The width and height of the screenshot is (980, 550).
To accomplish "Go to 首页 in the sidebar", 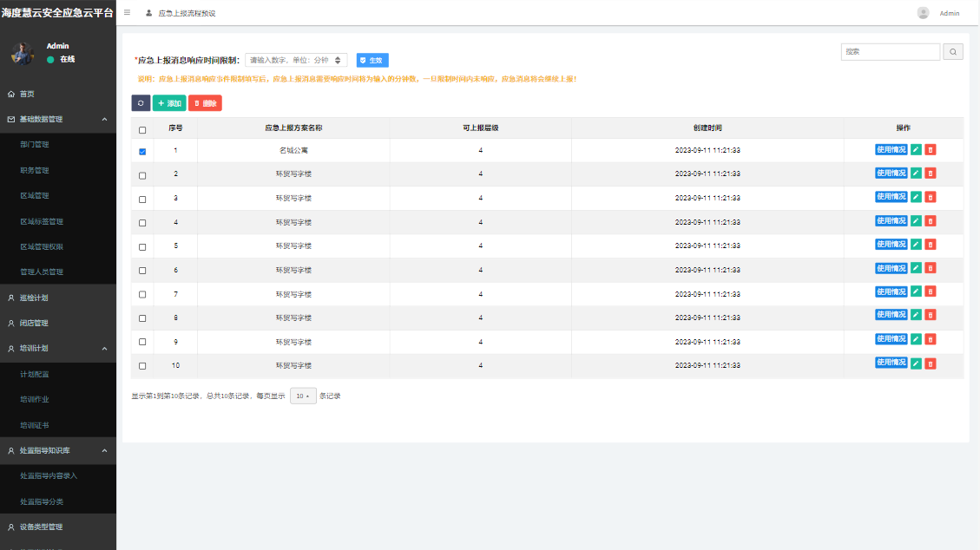I will coord(27,94).
